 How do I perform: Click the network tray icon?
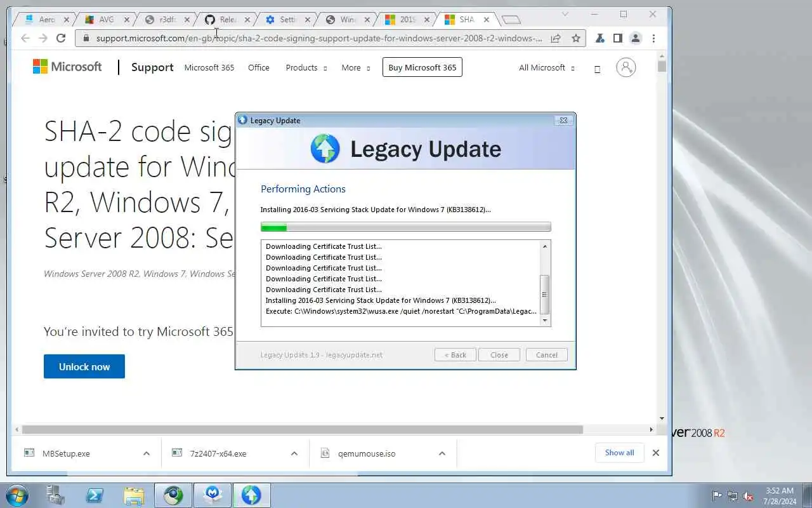tap(733, 496)
